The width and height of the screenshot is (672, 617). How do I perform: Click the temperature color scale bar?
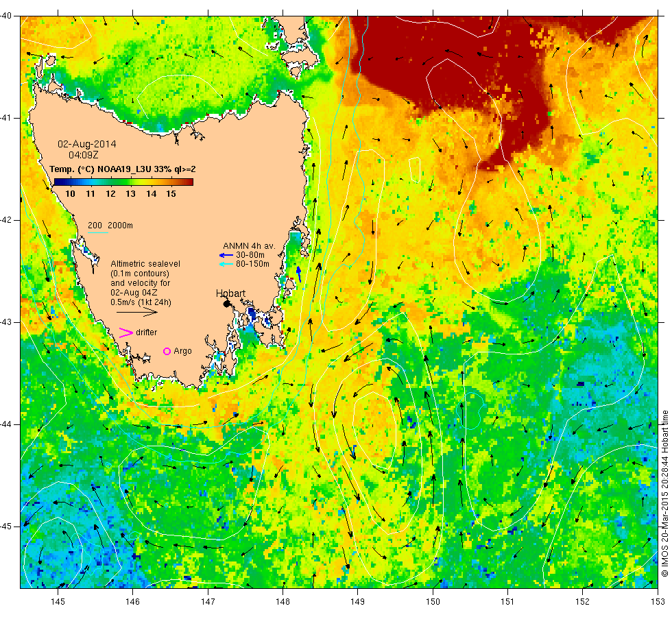pyautogui.click(x=123, y=182)
